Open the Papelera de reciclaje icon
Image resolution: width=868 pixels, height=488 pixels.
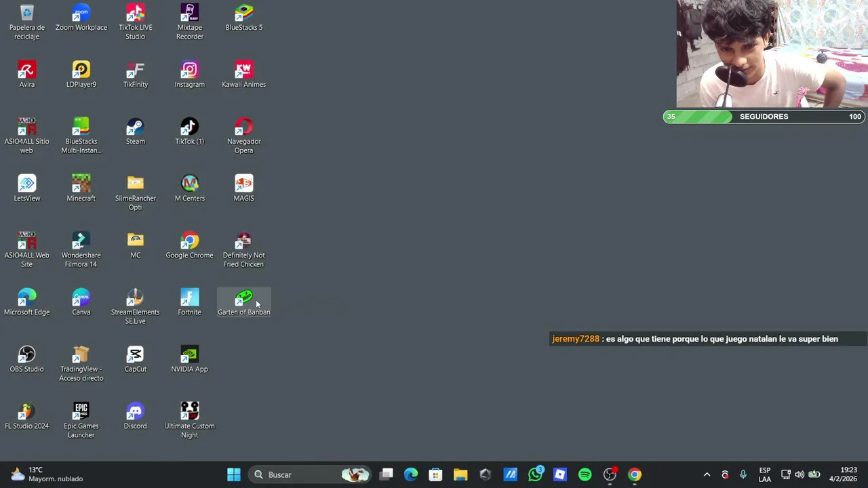point(27,21)
